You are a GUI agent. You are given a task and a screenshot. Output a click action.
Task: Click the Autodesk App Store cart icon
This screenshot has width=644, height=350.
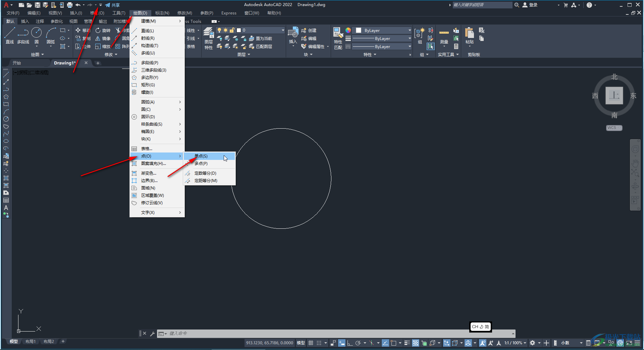click(x=566, y=5)
